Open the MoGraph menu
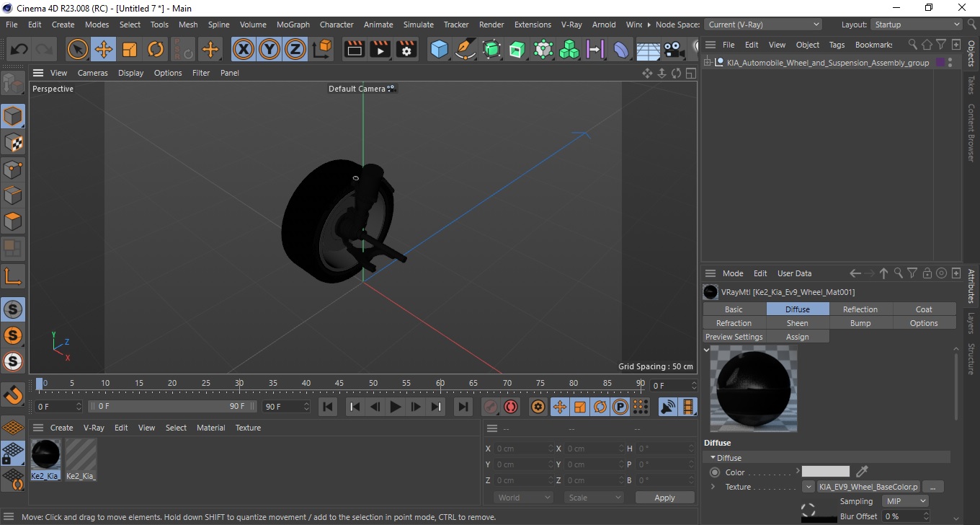Screen dimensions: 980x525 293,25
